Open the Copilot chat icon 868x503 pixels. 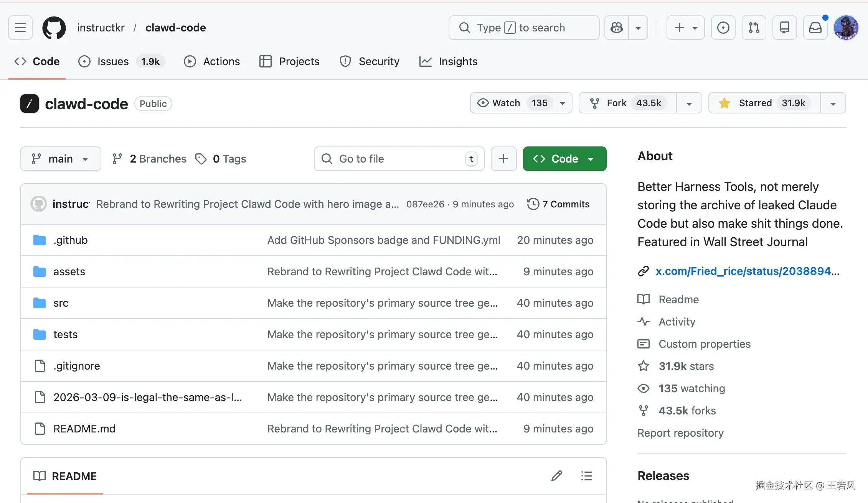(617, 28)
